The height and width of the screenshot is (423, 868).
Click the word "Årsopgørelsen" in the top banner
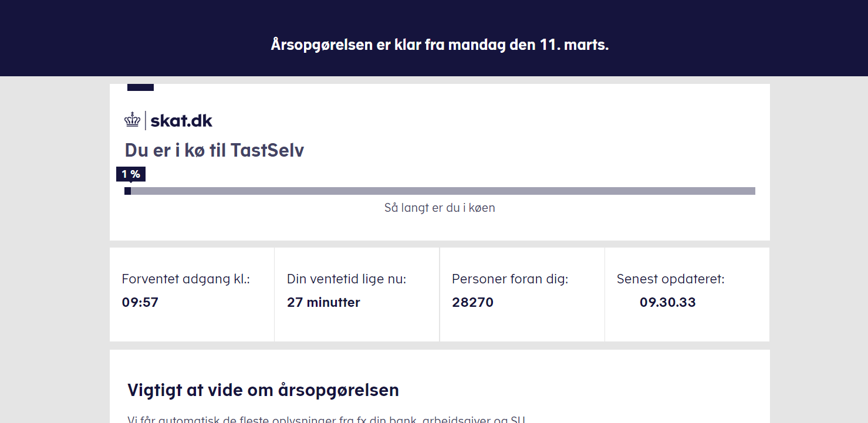click(x=322, y=45)
